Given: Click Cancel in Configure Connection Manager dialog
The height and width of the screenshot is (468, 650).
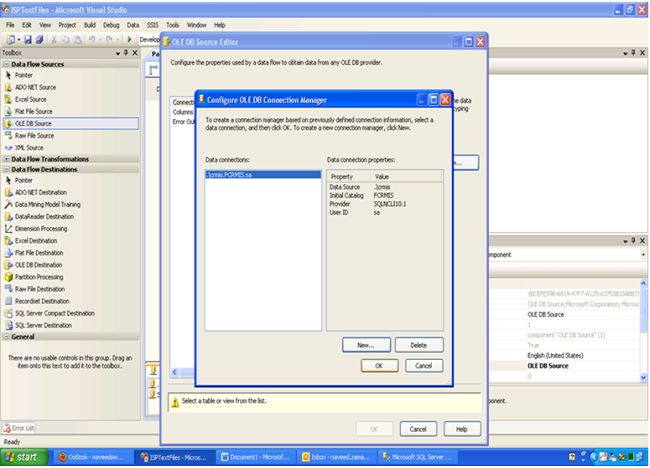Looking at the screenshot, I should 424,366.
